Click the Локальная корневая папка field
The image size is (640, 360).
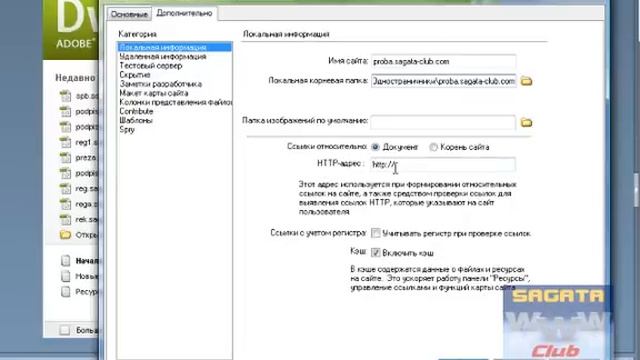pos(443,81)
